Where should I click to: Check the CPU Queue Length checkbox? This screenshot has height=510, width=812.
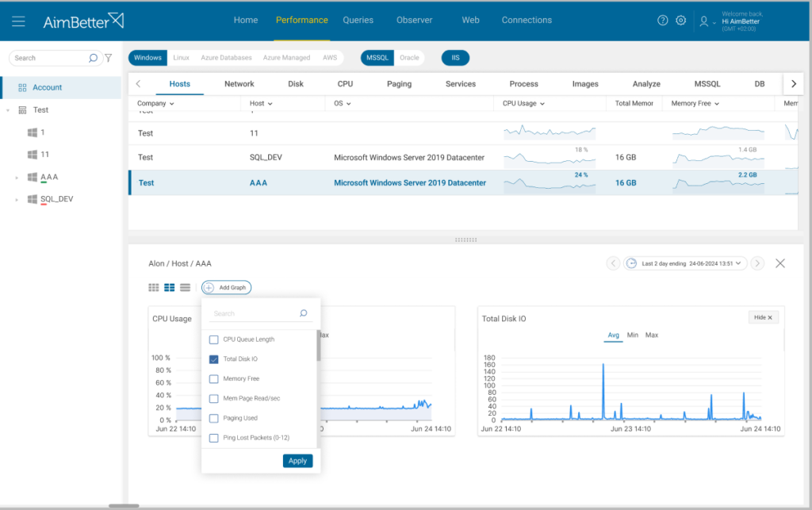click(x=213, y=339)
